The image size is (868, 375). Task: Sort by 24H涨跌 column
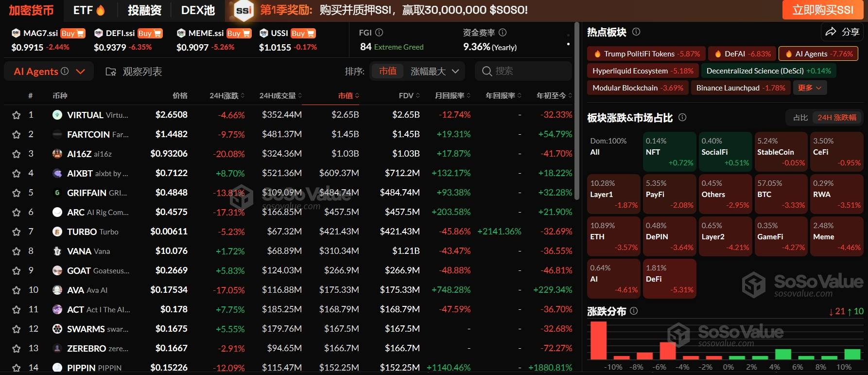click(x=227, y=96)
